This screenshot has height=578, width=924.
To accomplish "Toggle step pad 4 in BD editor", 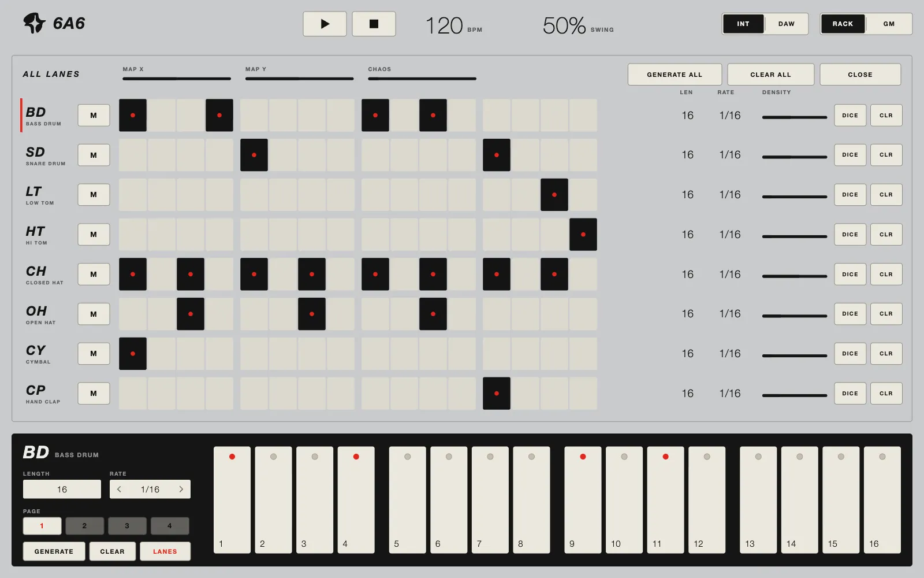I will point(356,500).
